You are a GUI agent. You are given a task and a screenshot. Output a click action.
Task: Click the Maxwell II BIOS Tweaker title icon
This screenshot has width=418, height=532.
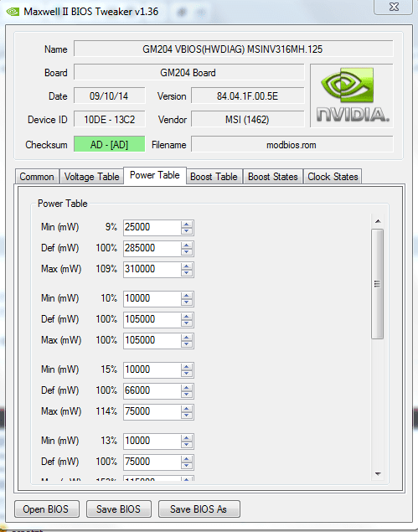pyautogui.click(x=13, y=12)
